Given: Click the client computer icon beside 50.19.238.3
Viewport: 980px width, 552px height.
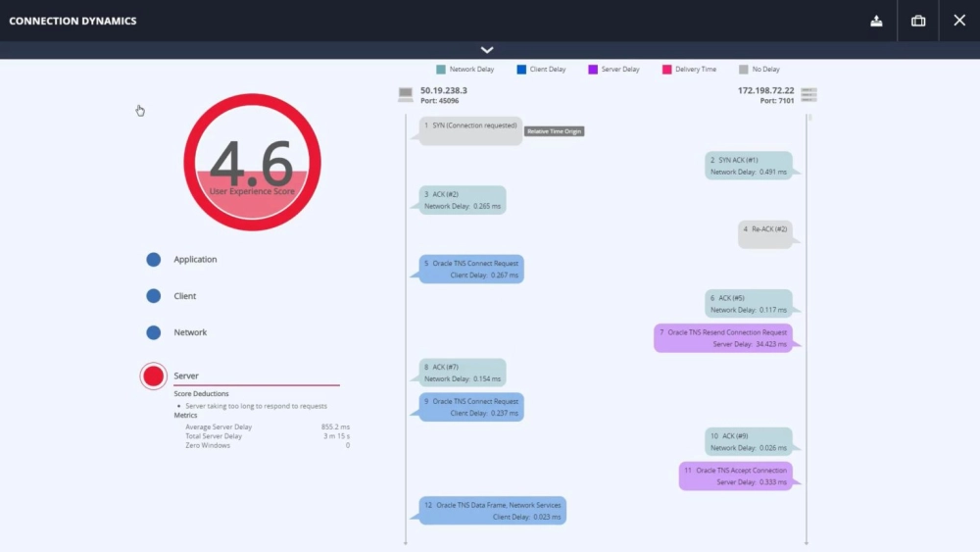Looking at the screenshot, I should click(406, 94).
